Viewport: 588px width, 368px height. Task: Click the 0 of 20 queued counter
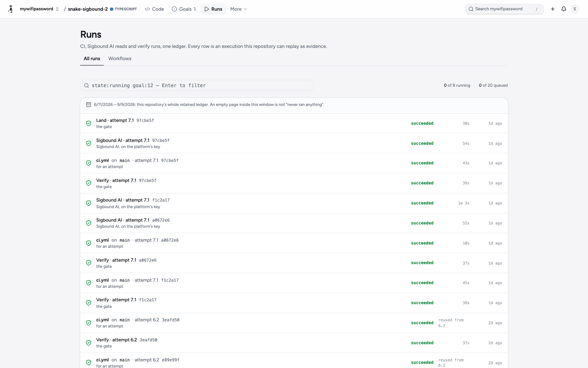click(x=493, y=85)
